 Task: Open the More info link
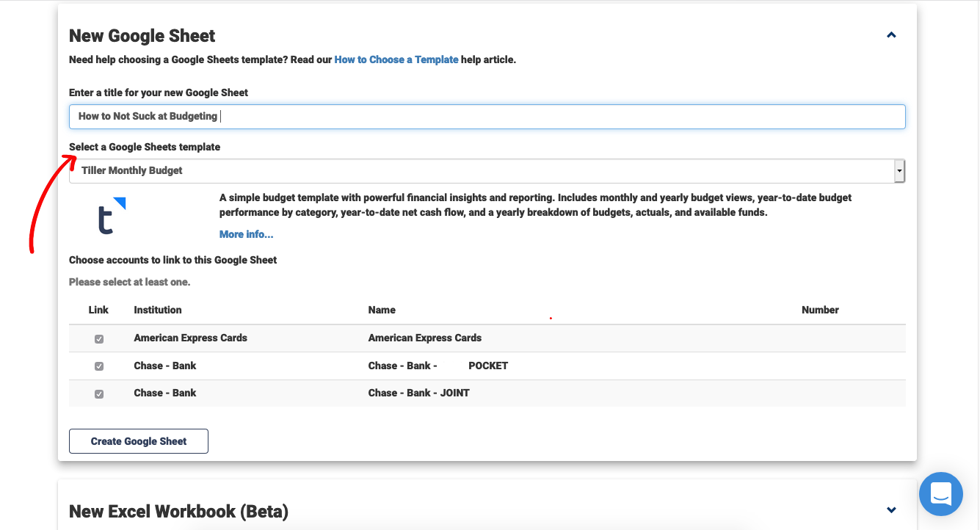[x=246, y=234]
